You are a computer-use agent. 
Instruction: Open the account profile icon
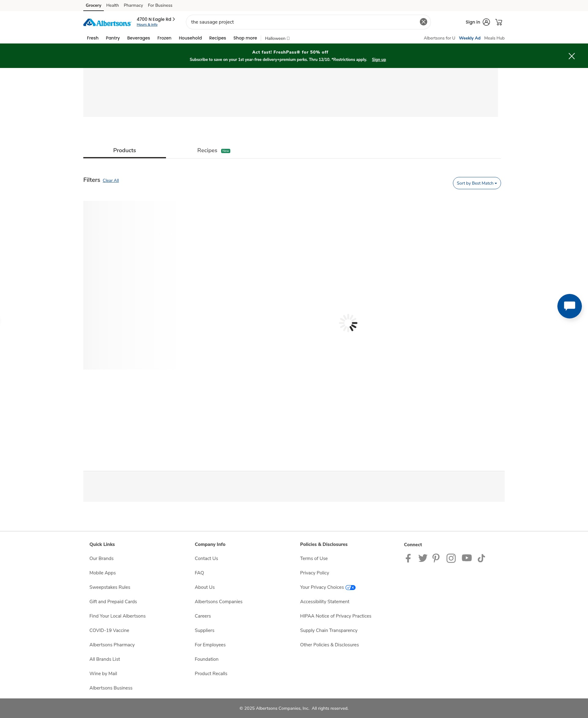click(486, 22)
